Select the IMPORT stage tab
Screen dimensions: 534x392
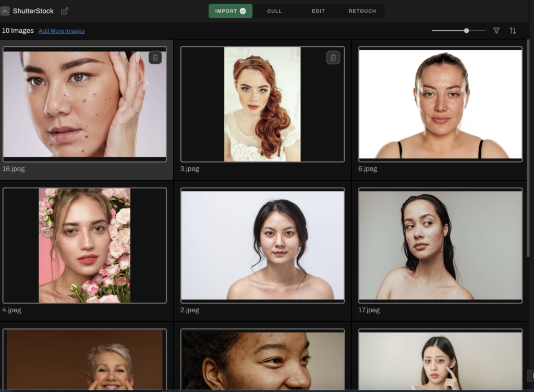coord(227,10)
